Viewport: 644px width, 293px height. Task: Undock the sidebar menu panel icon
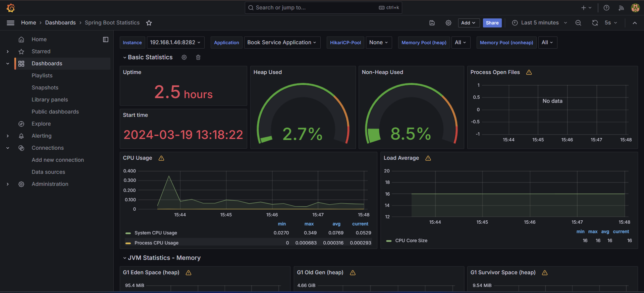point(106,40)
